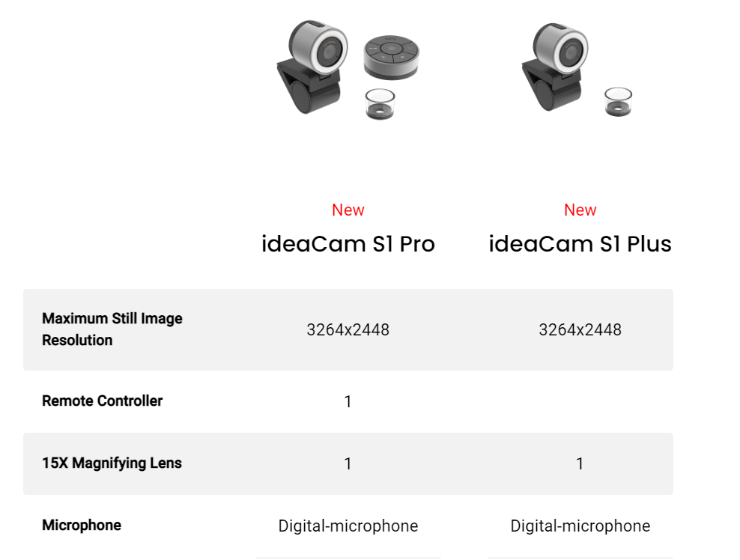Open the ideaCam S1 Pro product title

click(348, 244)
